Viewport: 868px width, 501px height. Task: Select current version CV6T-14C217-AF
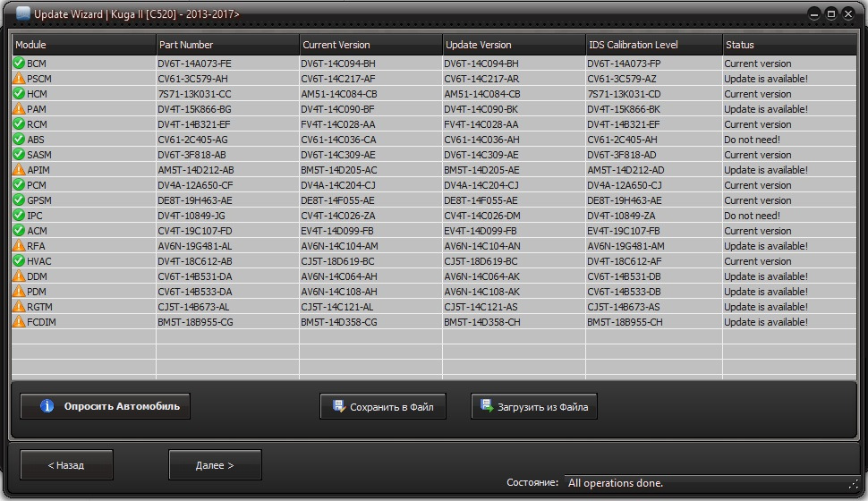337,79
